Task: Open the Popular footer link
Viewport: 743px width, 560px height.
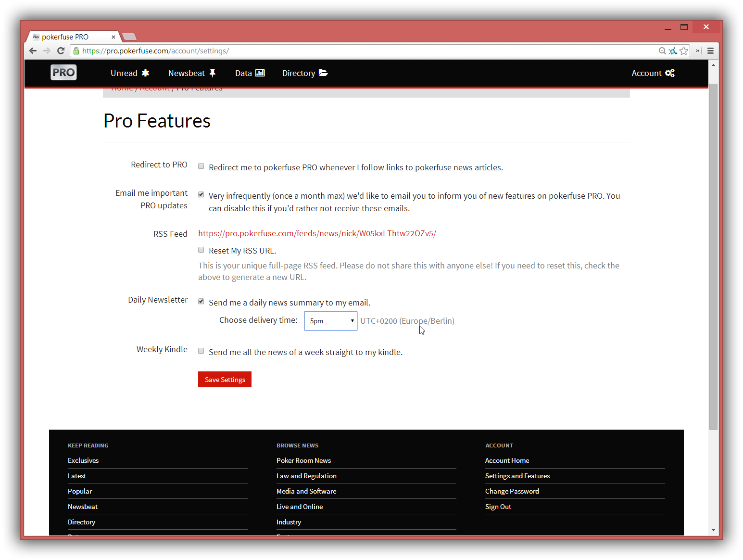Action: (x=80, y=491)
